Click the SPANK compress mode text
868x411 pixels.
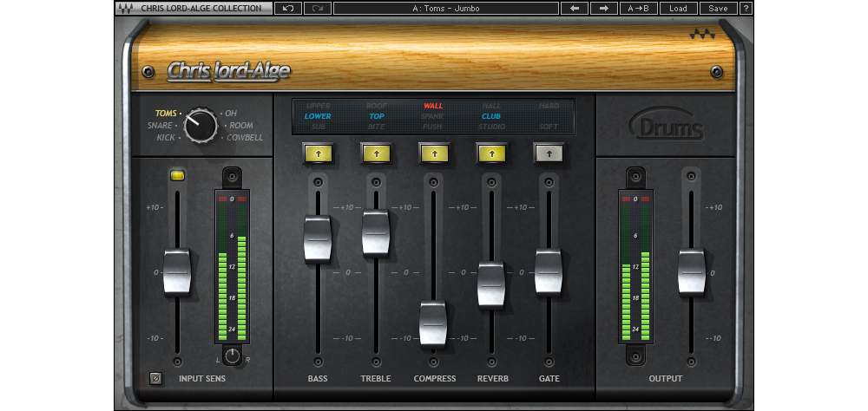(432, 116)
